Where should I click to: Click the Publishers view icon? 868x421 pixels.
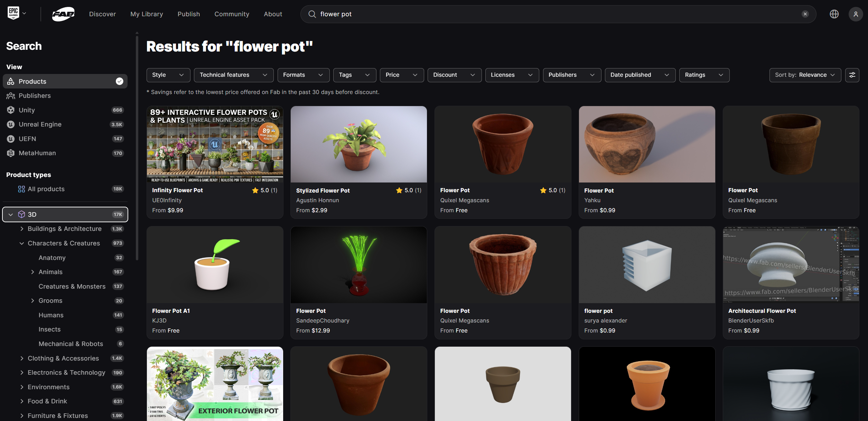pyautogui.click(x=11, y=96)
